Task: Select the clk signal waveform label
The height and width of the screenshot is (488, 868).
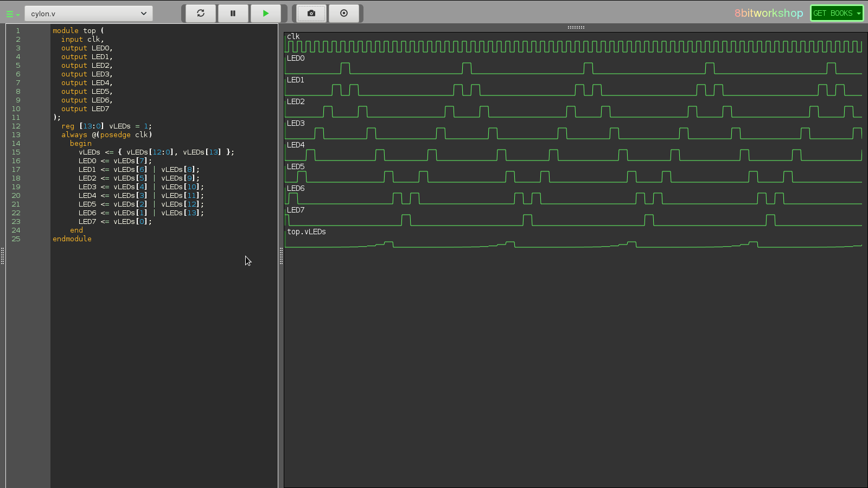Action: [x=293, y=36]
